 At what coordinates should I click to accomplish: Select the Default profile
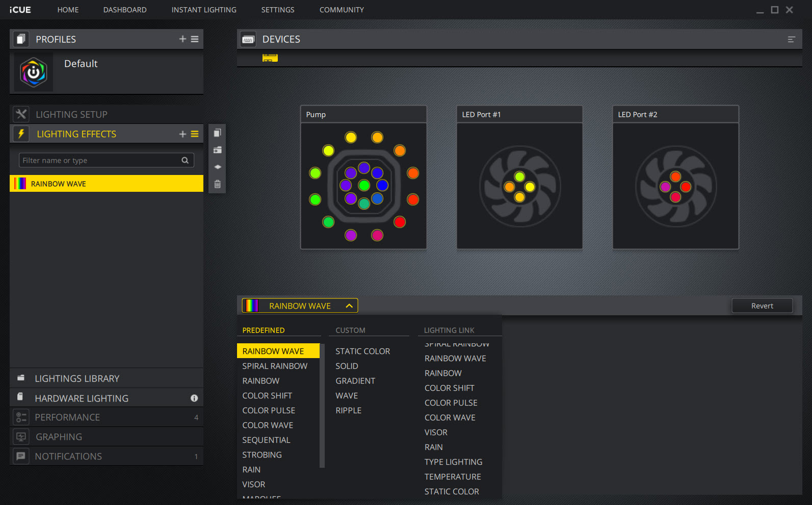tap(107, 72)
